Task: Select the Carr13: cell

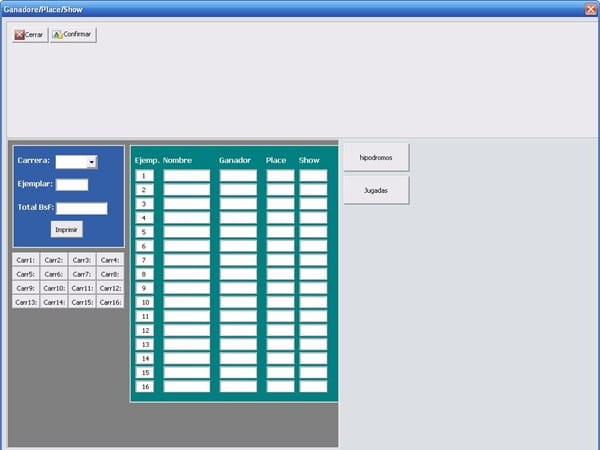Action: click(x=26, y=302)
